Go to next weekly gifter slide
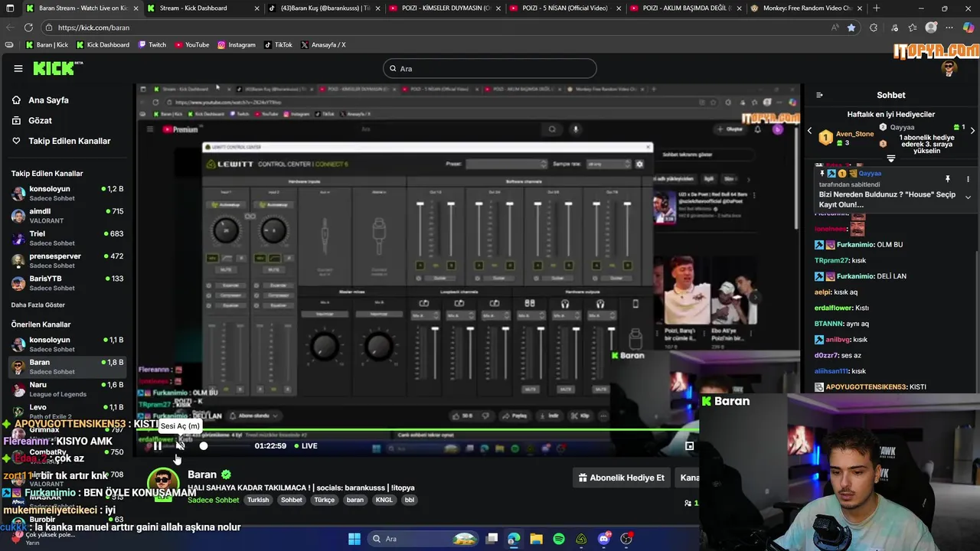Viewport: 980px width, 551px height. click(x=972, y=131)
